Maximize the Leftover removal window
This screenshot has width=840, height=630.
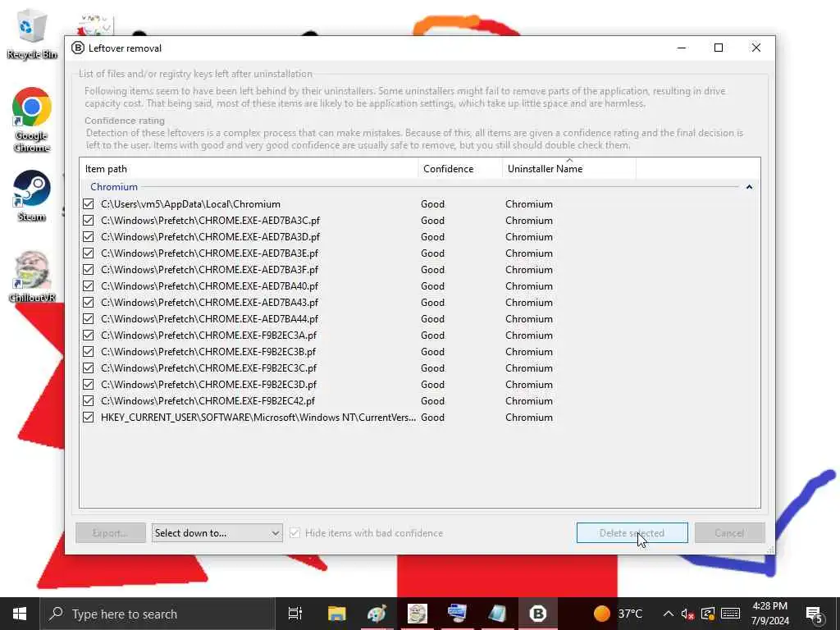click(x=719, y=48)
